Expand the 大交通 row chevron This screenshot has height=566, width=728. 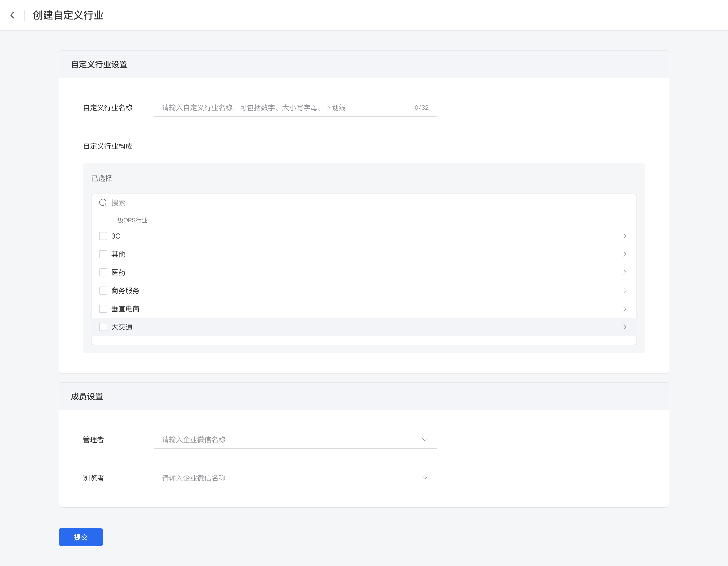pos(625,327)
